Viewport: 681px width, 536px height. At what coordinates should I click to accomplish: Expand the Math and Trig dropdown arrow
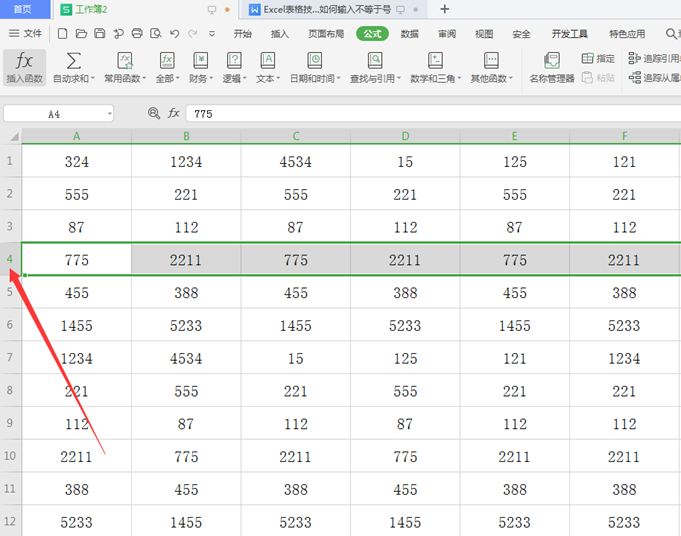(459, 79)
